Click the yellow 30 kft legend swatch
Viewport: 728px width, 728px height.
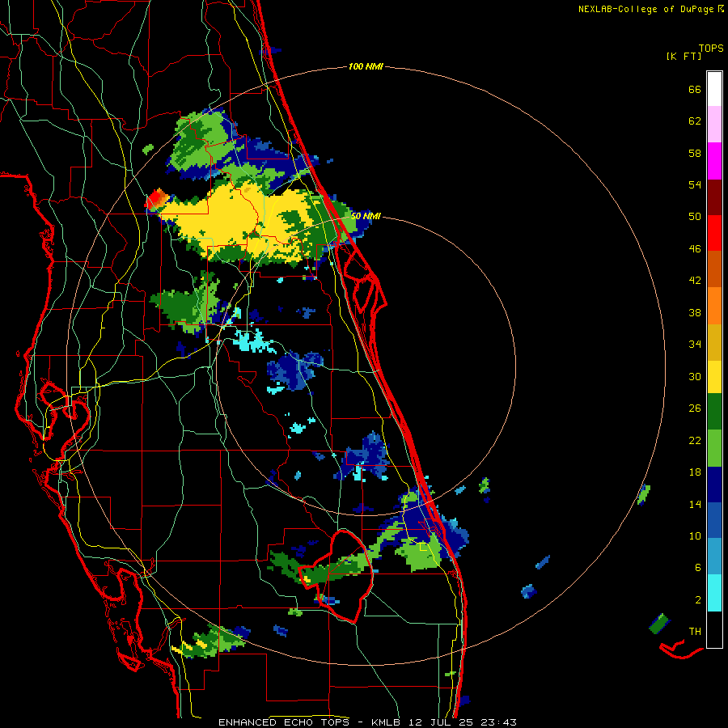[714, 377]
